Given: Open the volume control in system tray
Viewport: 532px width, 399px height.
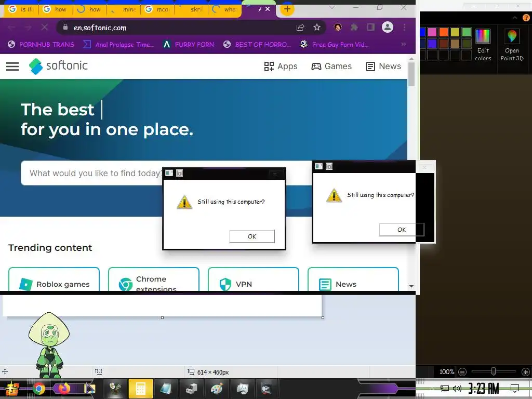Looking at the screenshot, I should 457,389.
